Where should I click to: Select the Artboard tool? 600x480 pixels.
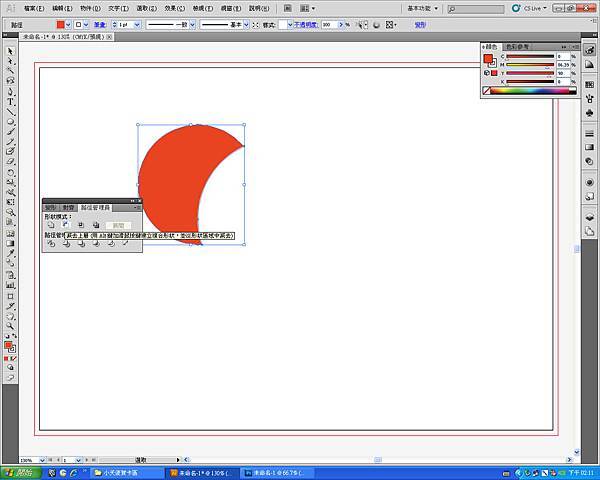coord(10,296)
